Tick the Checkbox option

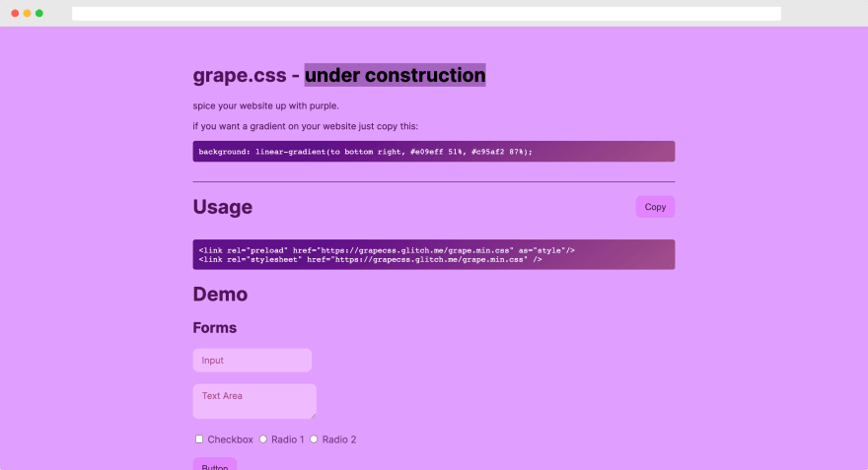tap(198, 439)
